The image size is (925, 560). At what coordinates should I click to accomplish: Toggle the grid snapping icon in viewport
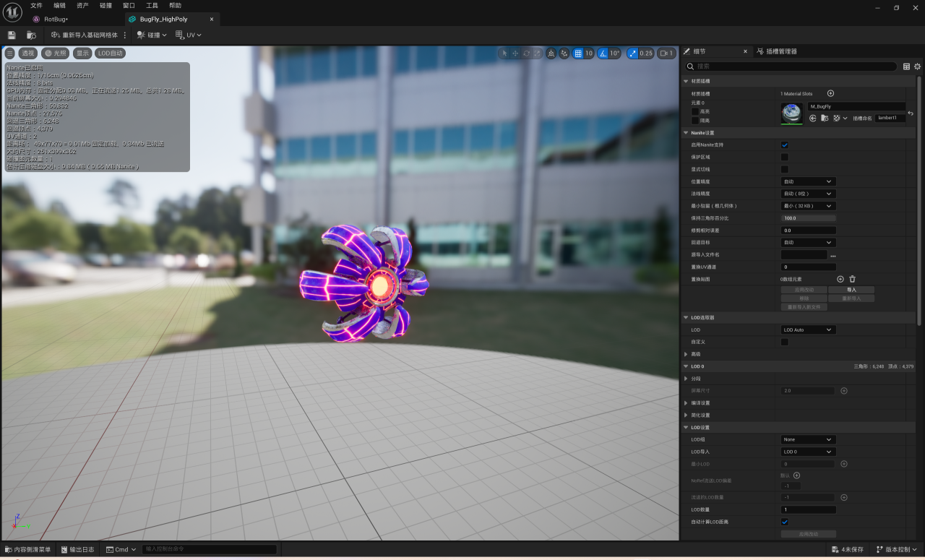coord(577,53)
